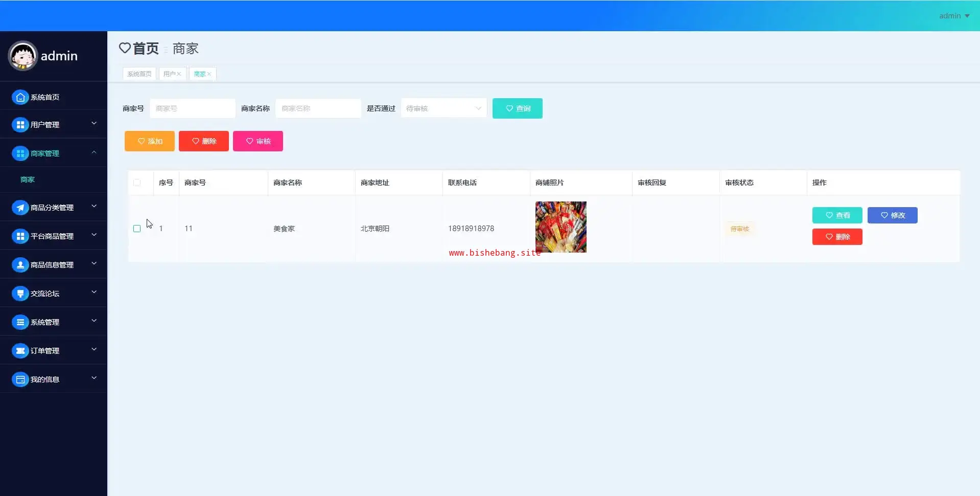Screen dimensions: 980x496
Task: Click the 审核状态 column header
Action: [739, 183]
